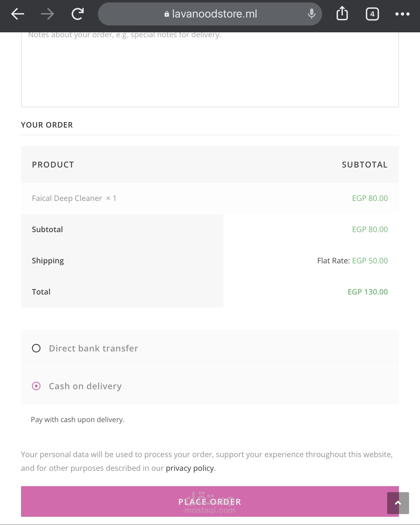Reload the checkout page
The width and height of the screenshot is (420, 525).
pos(78,14)
